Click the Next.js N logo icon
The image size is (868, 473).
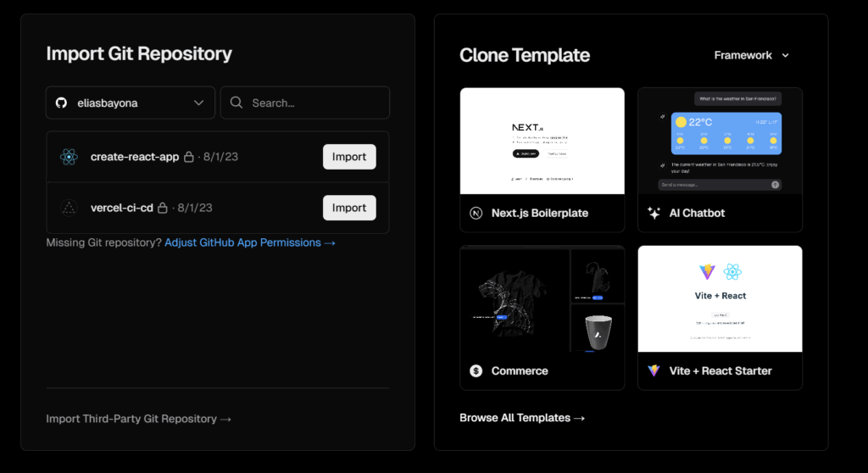(476, 214)
